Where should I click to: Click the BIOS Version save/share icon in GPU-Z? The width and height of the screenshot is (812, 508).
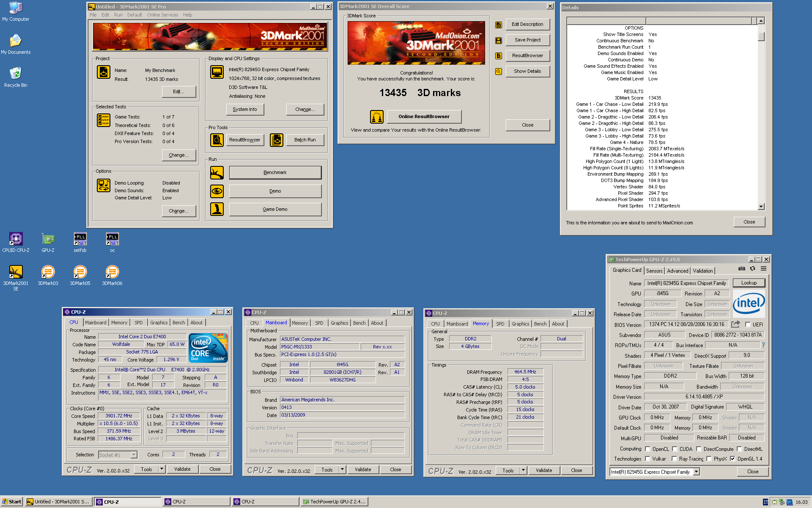tap(736, 324)
